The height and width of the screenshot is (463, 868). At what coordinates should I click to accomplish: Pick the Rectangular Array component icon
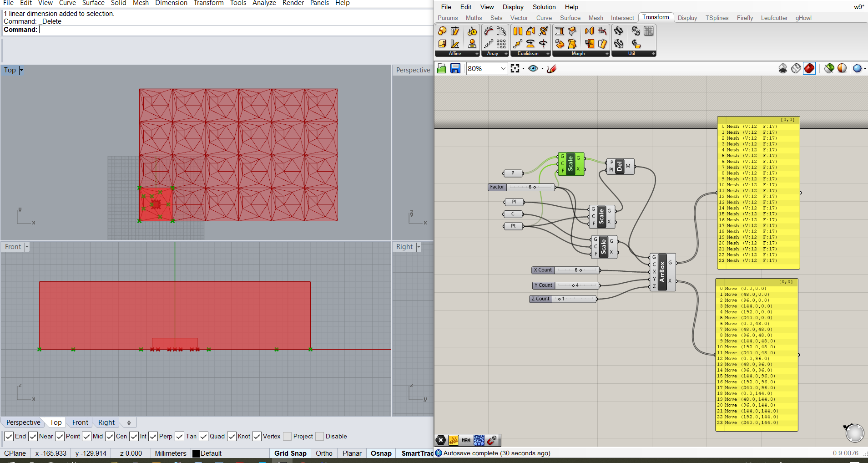point(501,44)
